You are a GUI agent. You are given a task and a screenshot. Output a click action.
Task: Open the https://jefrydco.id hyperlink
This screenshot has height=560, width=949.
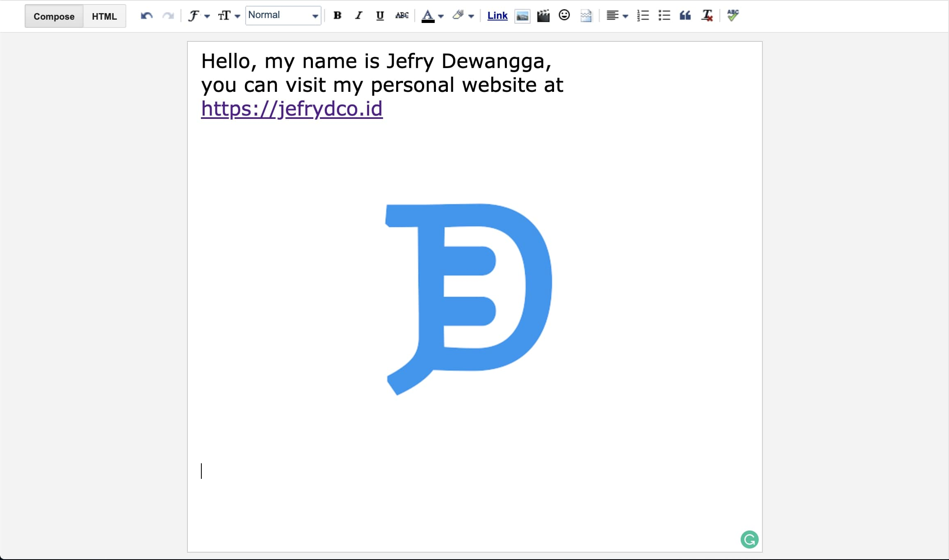click(292, 109)
